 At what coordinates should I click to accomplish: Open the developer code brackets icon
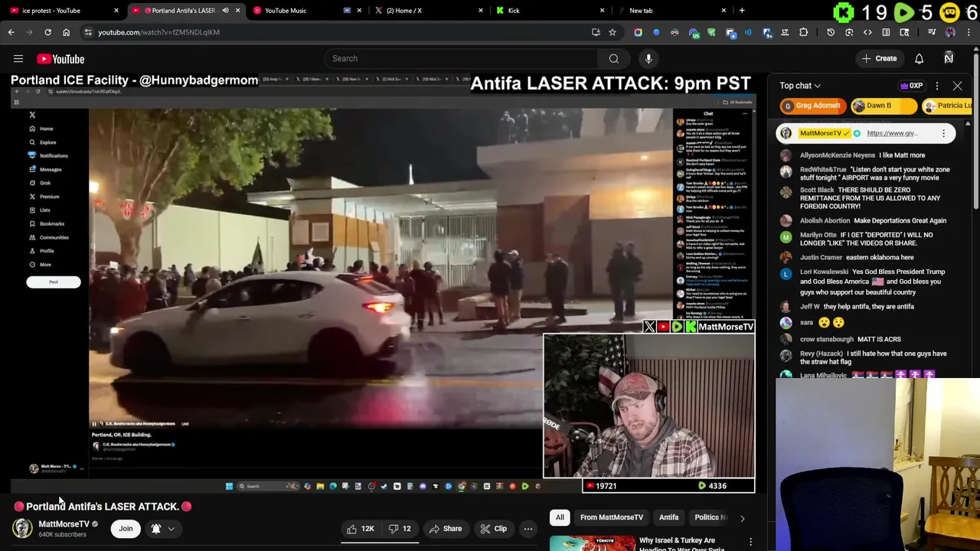867,32
